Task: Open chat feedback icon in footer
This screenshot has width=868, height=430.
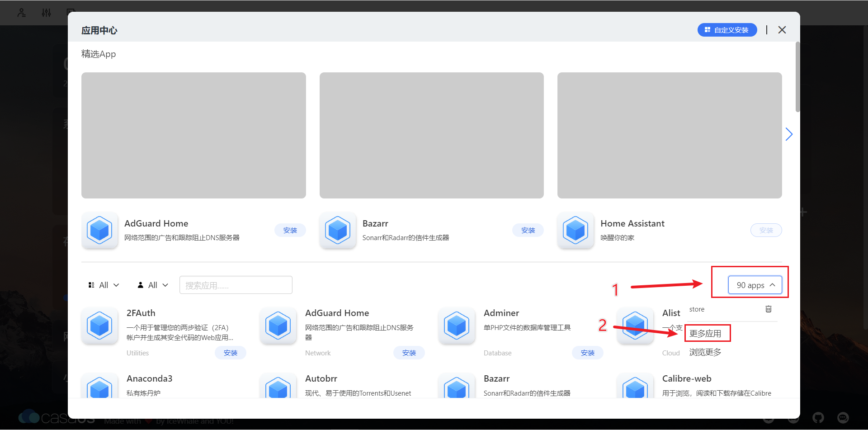Action: tap(843, 417)
